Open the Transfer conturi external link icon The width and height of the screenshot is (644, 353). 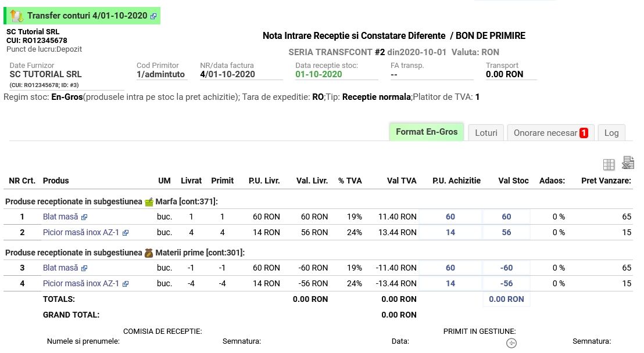[153, 16]
